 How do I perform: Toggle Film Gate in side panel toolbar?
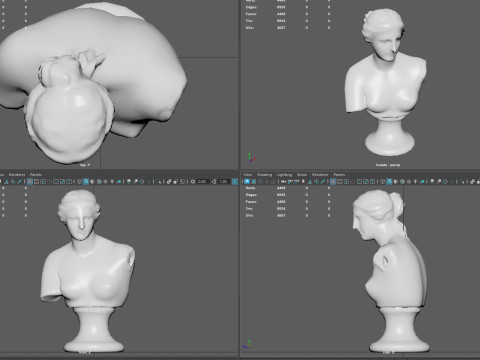point(339,181)
